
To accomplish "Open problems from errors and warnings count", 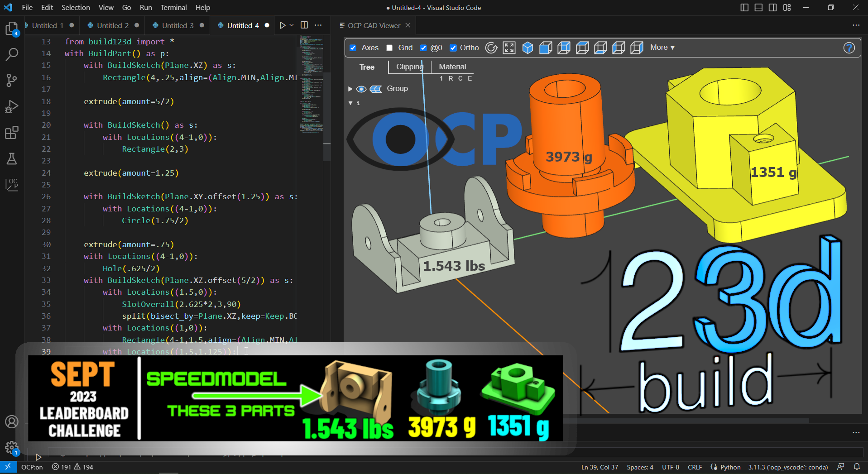I will [x=72, y=467].
